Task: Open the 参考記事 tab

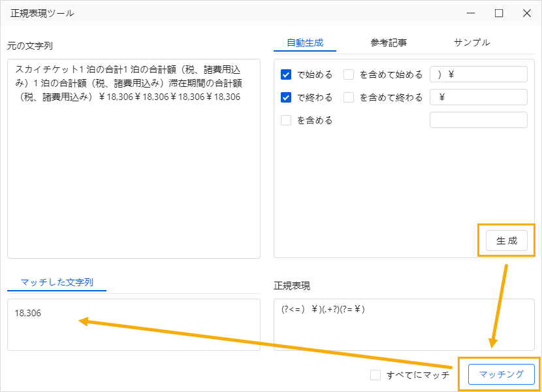Action: [389, 43]
